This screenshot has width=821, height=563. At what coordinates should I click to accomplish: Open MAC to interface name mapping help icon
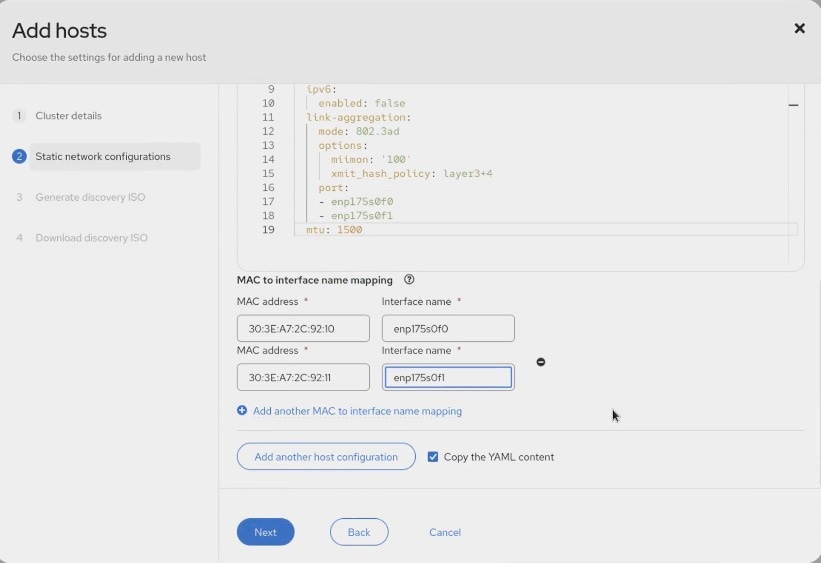(x=409, y=280)
